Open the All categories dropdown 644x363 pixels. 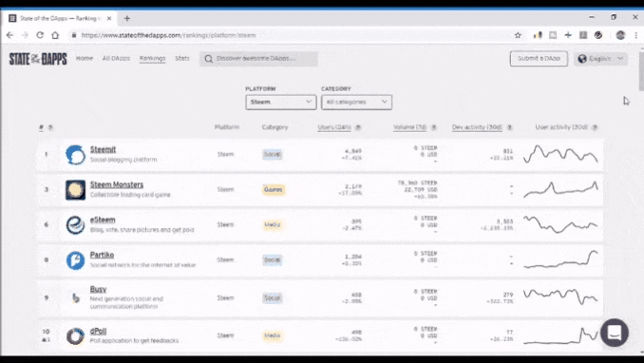pos(356,102)
